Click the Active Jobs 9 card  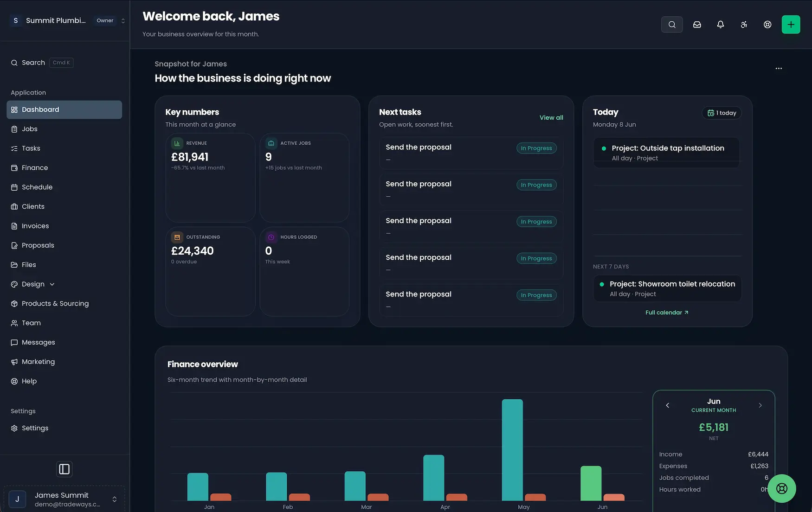304,178
